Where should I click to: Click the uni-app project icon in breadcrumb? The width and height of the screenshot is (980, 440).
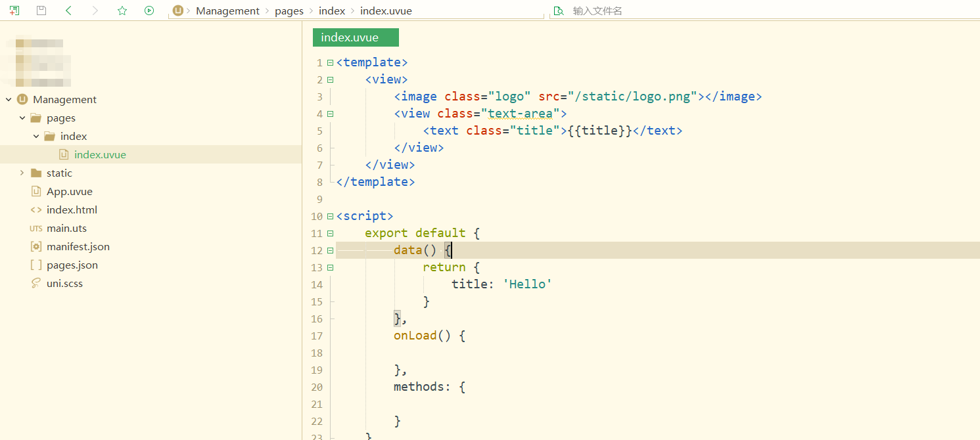tap(177, 11)
